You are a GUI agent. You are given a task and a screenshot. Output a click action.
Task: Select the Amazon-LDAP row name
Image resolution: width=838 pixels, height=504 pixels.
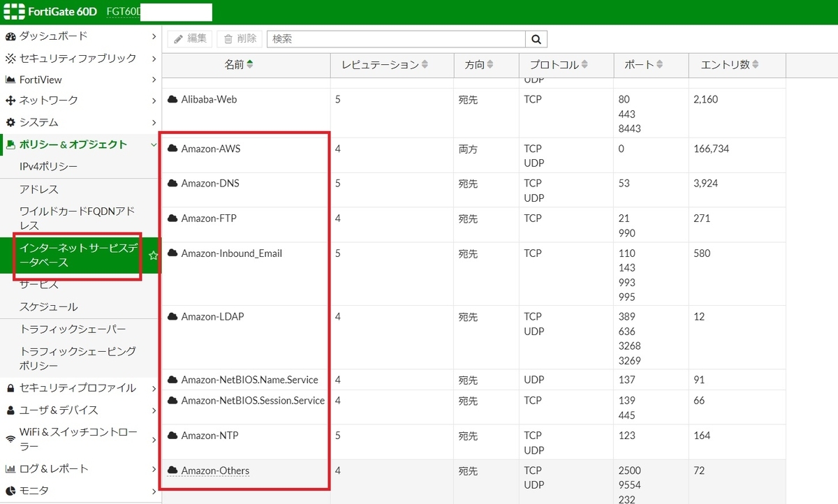click(x=212, y=317)
